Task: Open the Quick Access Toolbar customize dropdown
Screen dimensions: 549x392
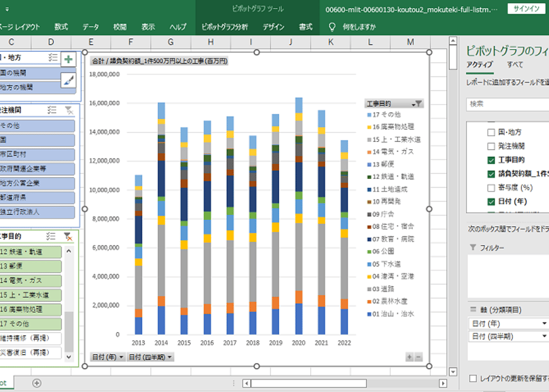Action: click(x=7, y=9)
